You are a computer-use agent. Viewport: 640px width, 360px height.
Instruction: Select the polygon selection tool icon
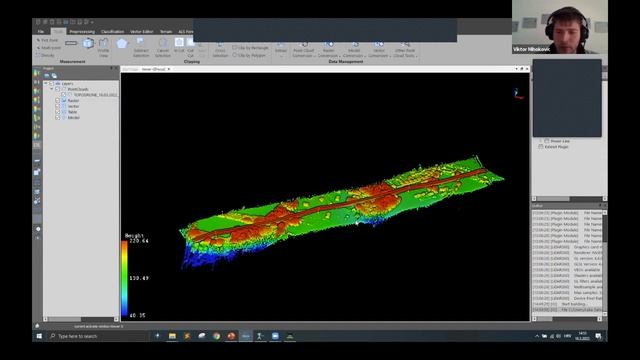click(122, 43)
